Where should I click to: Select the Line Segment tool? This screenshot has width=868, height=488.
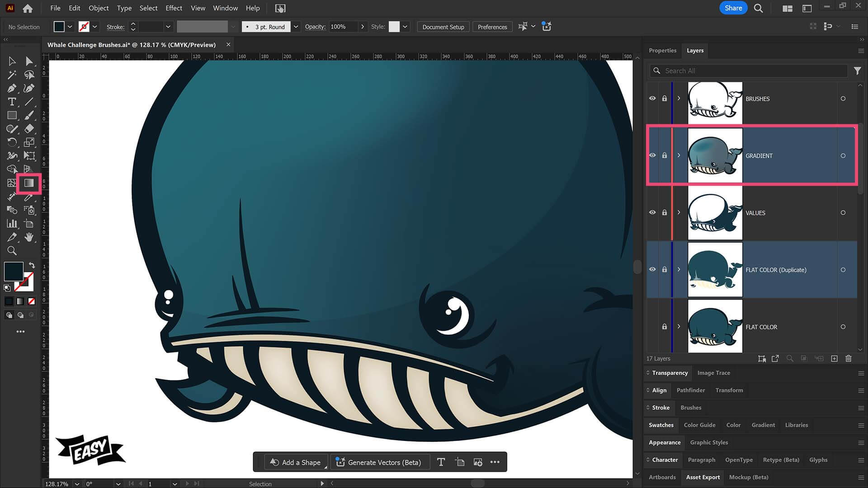(x=29, y=102)
